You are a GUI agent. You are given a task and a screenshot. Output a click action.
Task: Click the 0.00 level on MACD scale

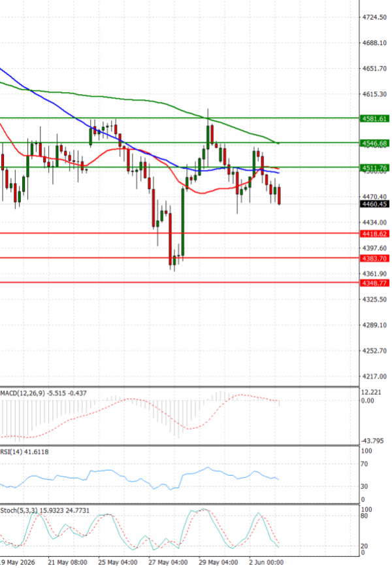pos(368,401)
